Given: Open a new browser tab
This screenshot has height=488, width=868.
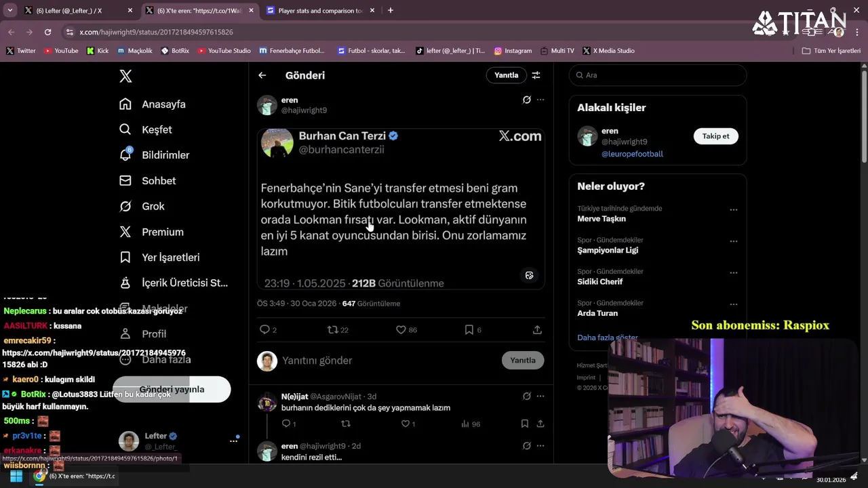Looking at the screenshot, I should point(391,11).
